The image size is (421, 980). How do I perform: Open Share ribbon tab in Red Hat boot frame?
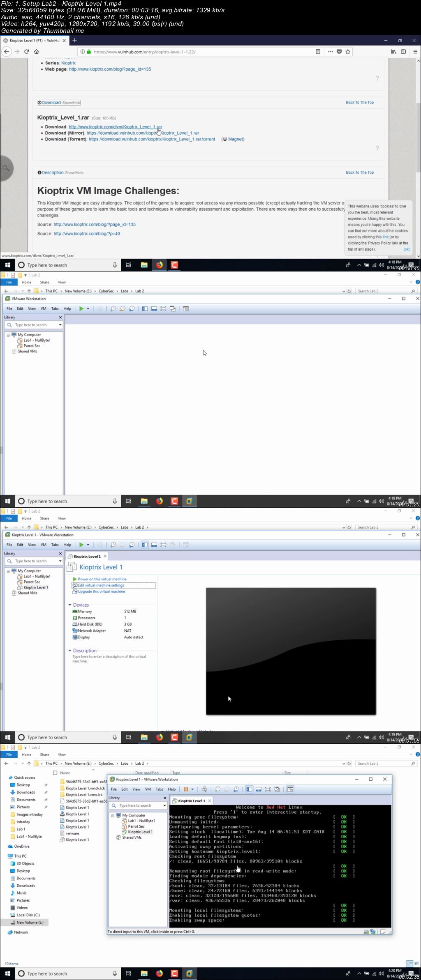click(x=44, y=755)
